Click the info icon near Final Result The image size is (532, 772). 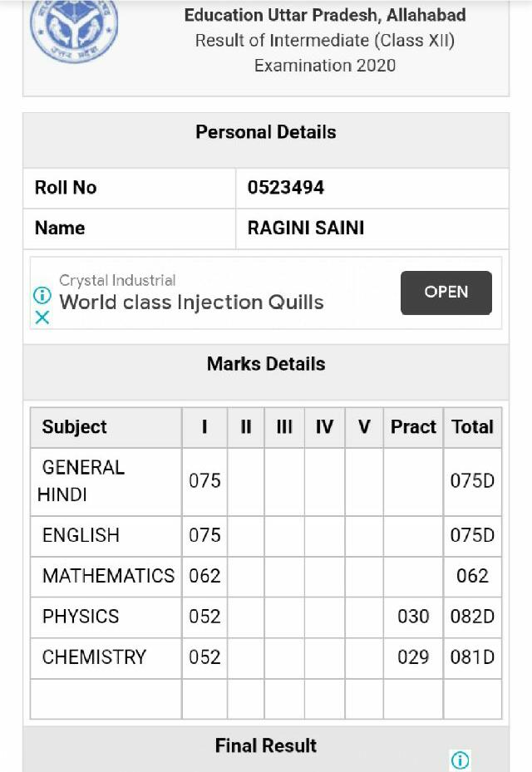[460, 760]
